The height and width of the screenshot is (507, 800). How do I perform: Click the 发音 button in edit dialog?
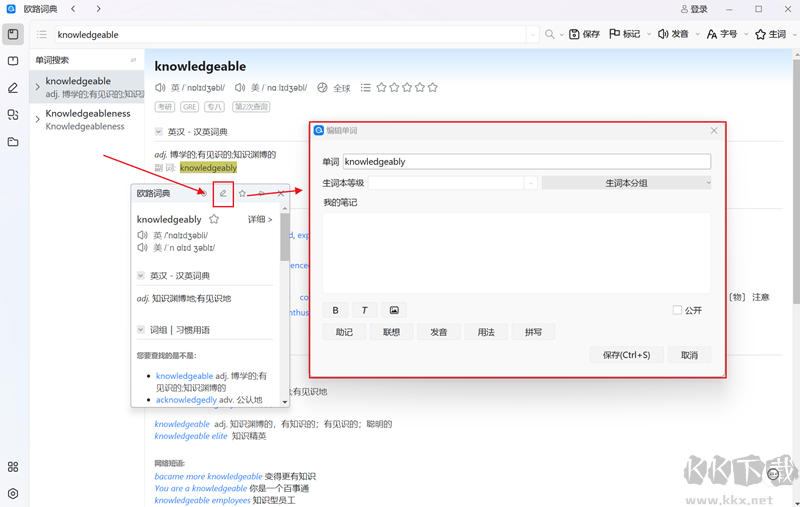coord(439,332)
